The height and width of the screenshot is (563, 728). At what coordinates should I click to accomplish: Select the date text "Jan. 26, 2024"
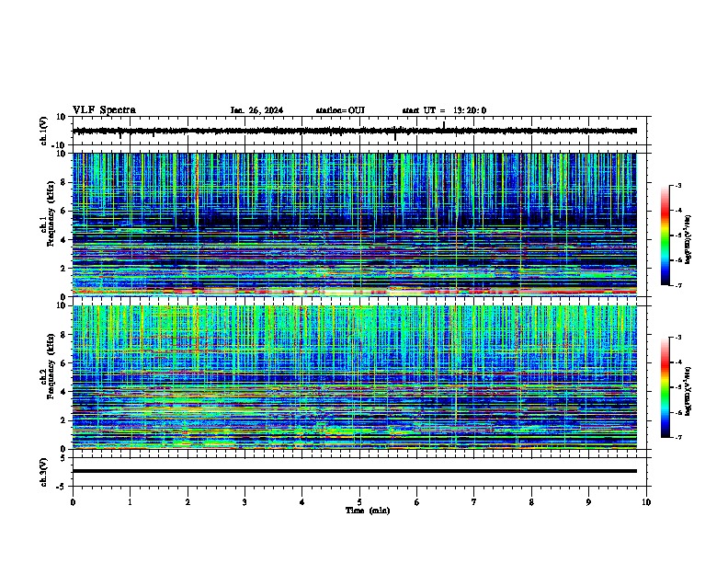click(x=256, y=110)
